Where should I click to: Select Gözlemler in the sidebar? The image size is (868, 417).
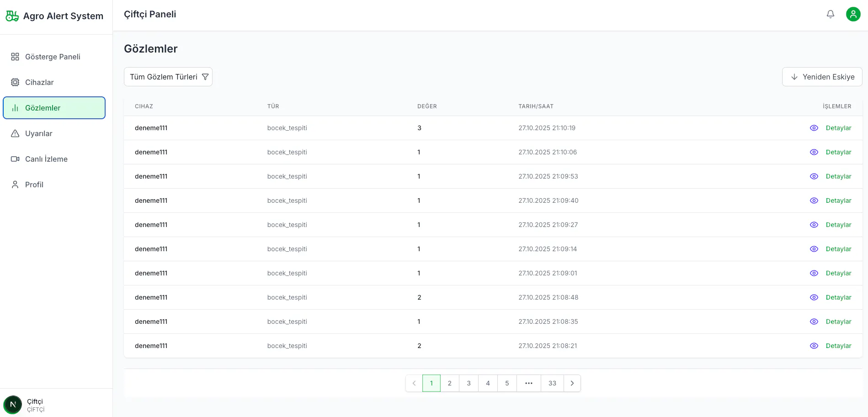[54, 108]
